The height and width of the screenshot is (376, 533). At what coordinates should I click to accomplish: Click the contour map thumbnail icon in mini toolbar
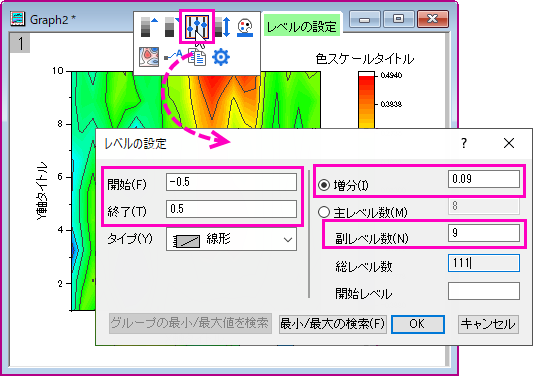point(149,56)
